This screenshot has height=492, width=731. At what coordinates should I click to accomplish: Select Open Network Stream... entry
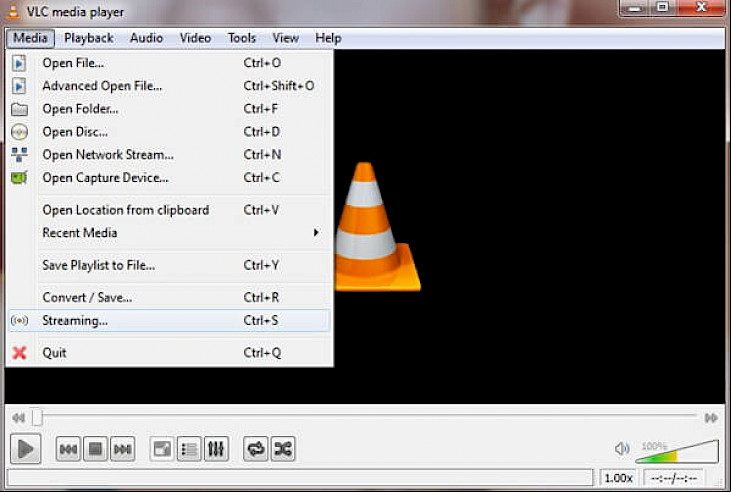169,155
